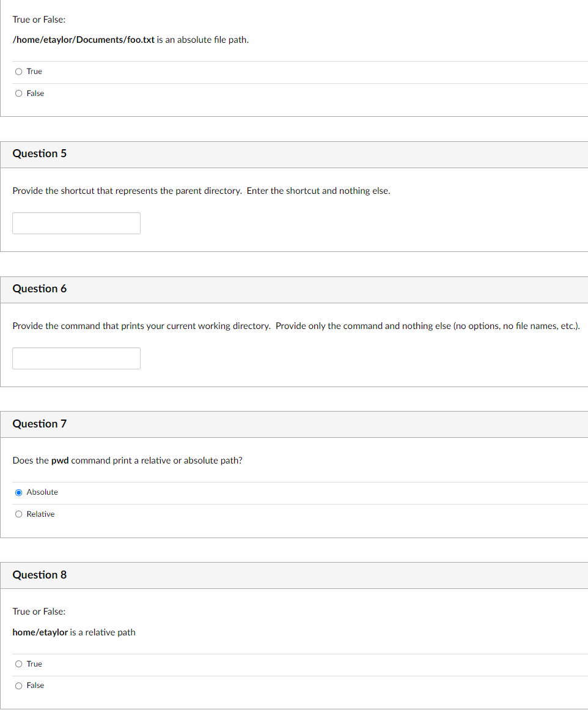This screenshot has height=710, width=588.
Task: Select True for the absolute file path question
Action: pyautogui.click(x=19, y=72)
